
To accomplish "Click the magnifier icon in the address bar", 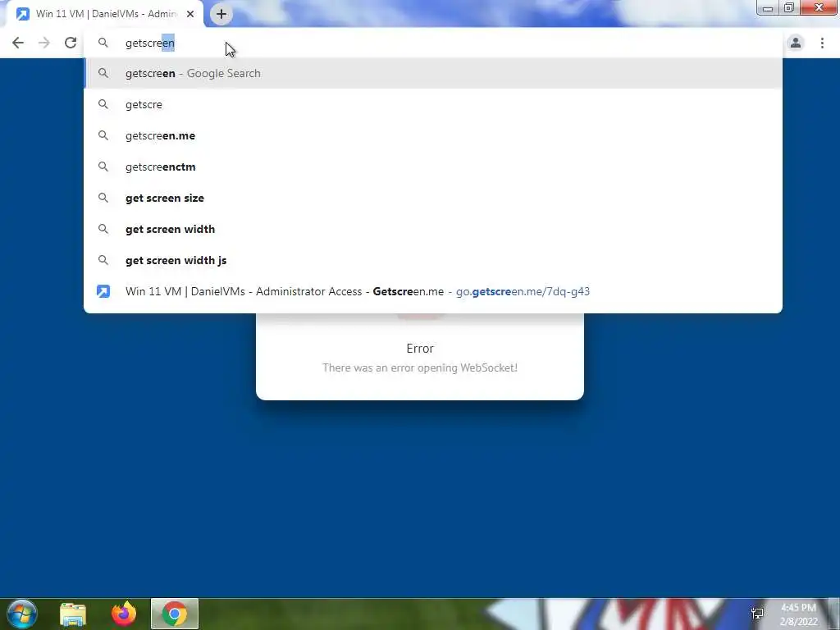I will pos(103,43).
